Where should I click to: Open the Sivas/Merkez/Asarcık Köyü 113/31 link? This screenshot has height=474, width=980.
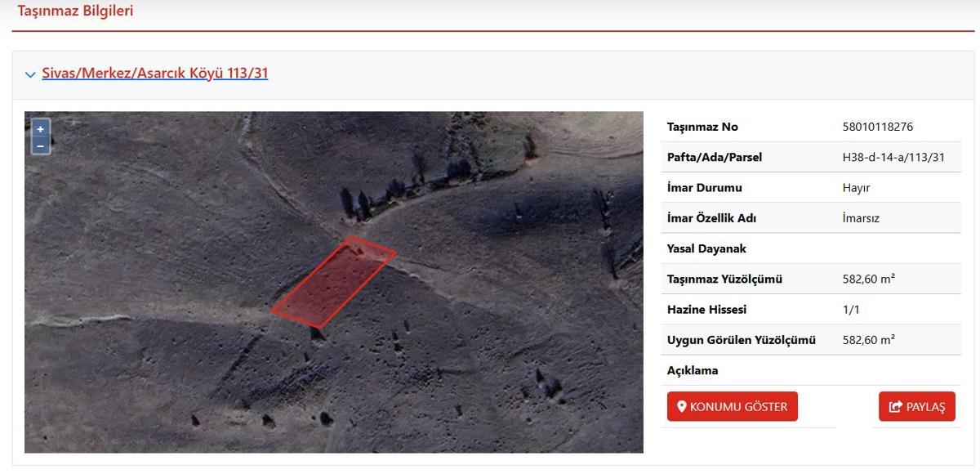pyautogui.click(x=154, y=74)
